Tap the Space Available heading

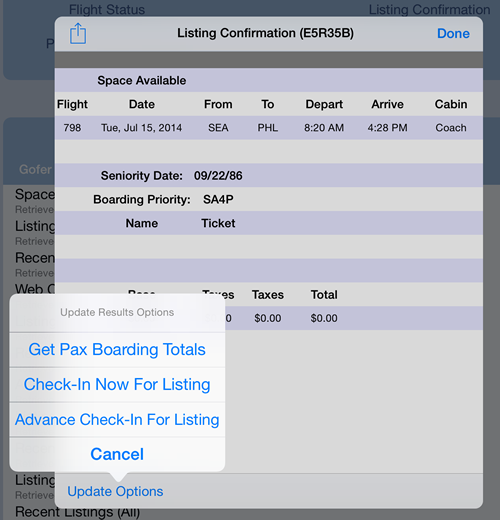point(142,81)
